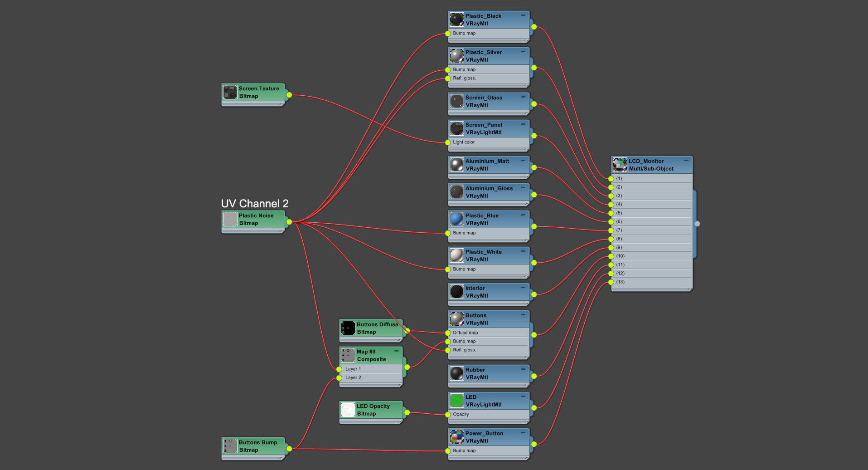Click the Map #9 Composite preview icon

pyautogui.click(x=348, y=355)
